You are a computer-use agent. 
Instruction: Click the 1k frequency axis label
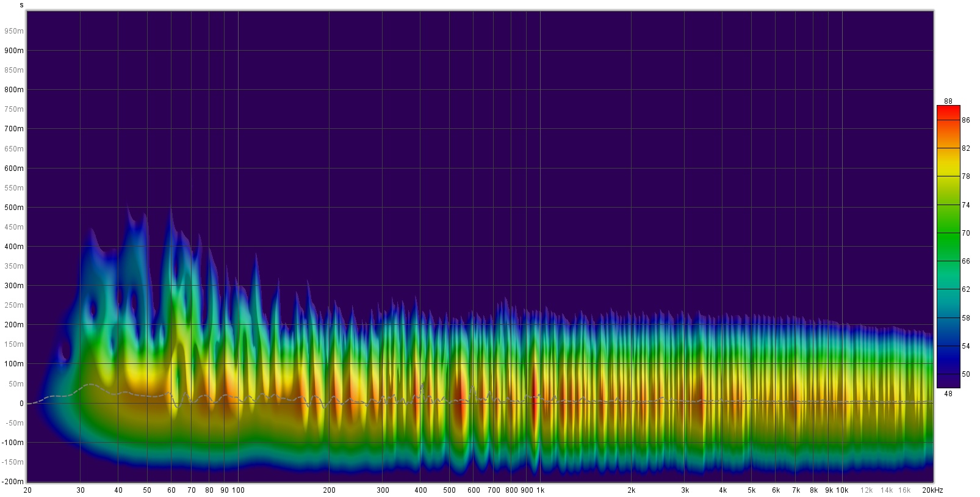541,490
